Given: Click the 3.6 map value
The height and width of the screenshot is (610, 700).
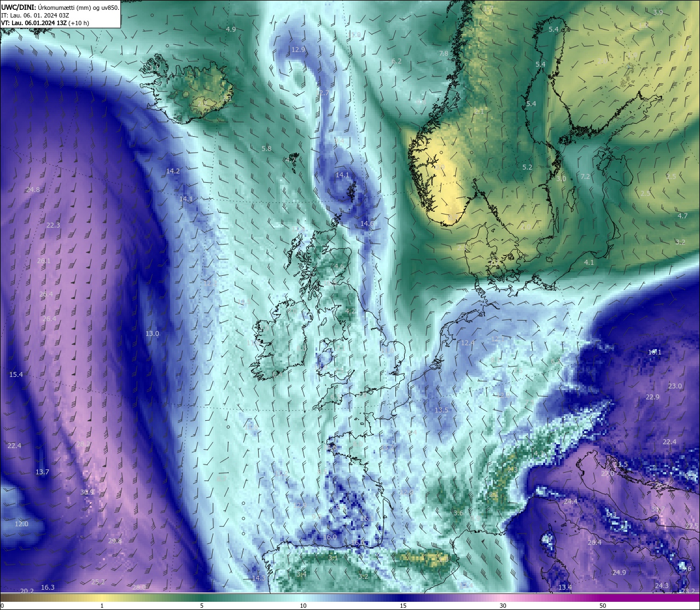Looking at the screenshot, I should pyautogui.click(x=458, y=513).
